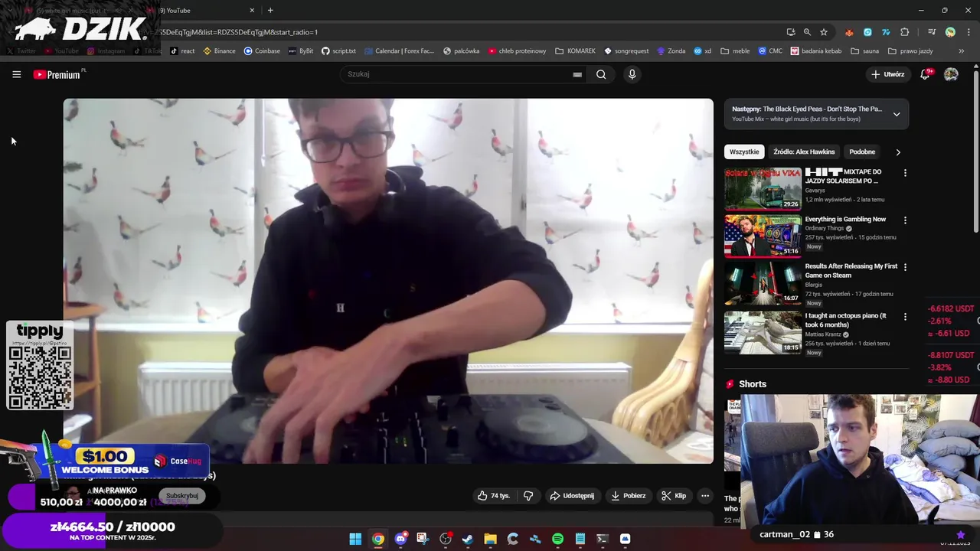Click the Udostępnij share button
The image size is (980, 551).
tap(571, 496)
